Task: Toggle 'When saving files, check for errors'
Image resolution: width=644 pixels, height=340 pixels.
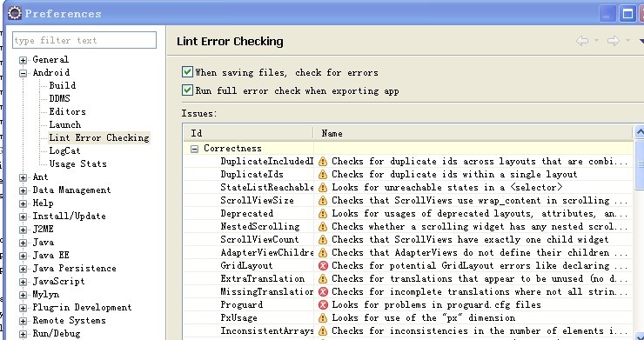Action: pyautogui.click(x=187, y=72)
